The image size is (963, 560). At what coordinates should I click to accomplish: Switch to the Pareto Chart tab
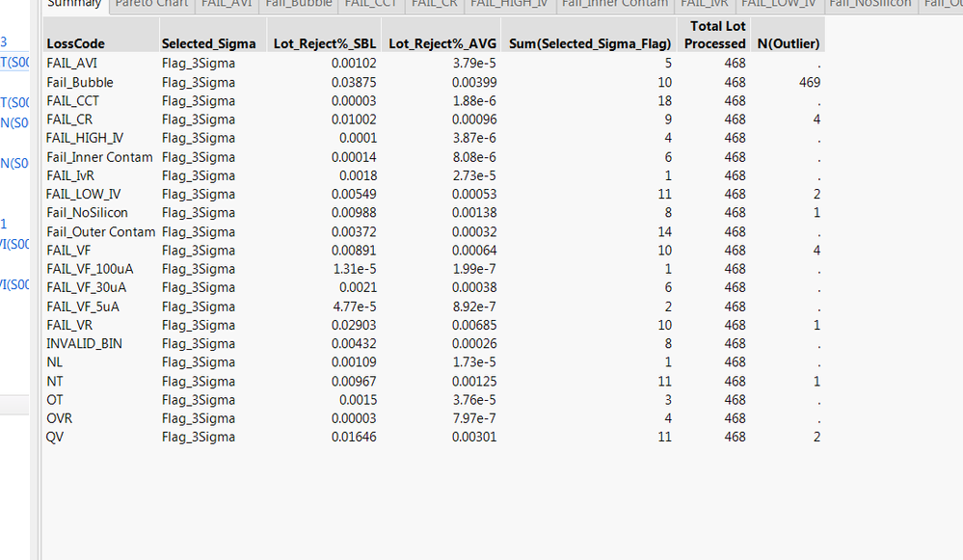click(152, 4)
